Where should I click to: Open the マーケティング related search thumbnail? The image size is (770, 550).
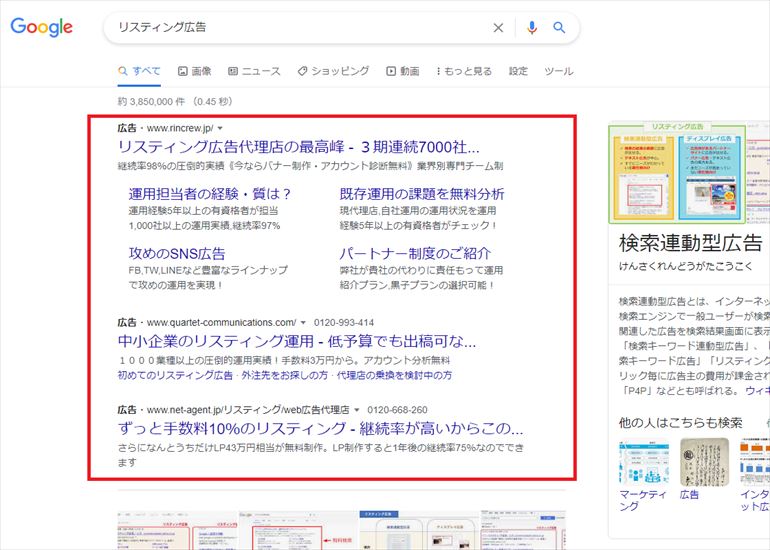click(644, 464)
